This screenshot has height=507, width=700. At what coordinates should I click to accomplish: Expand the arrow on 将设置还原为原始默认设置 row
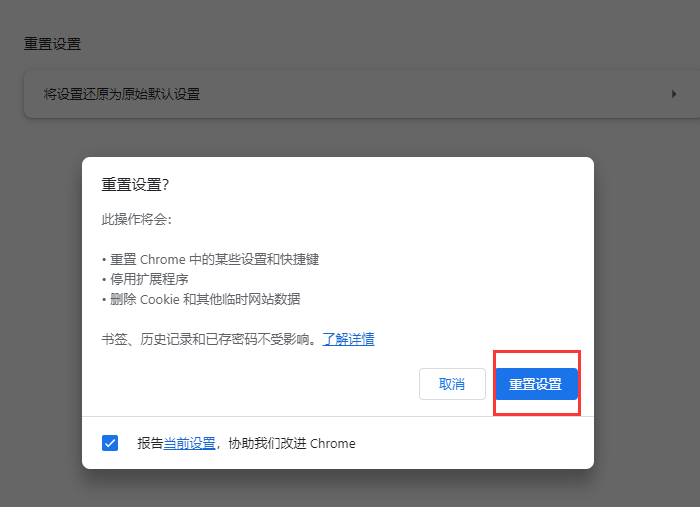click(x=674, y=94)
